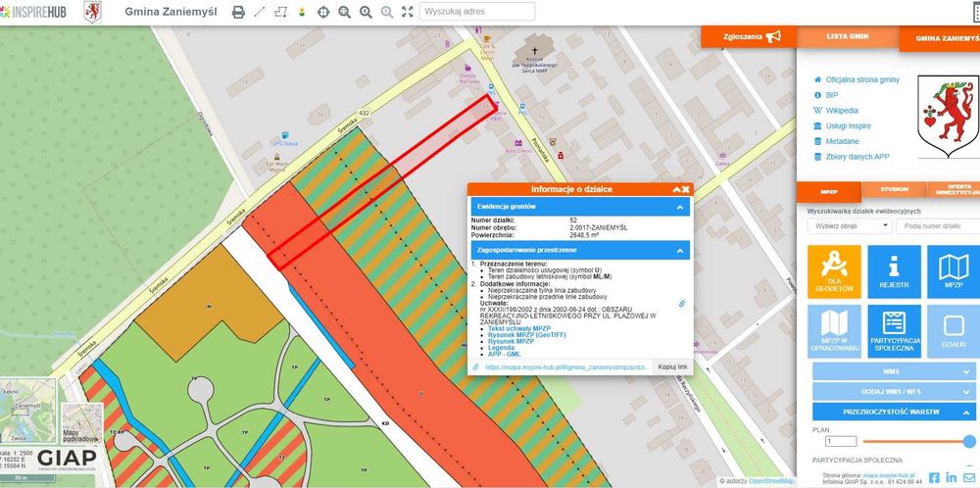Select the distance measuring line tool
Viewport: 980px width, 488px height.
[x=260, y=12]
